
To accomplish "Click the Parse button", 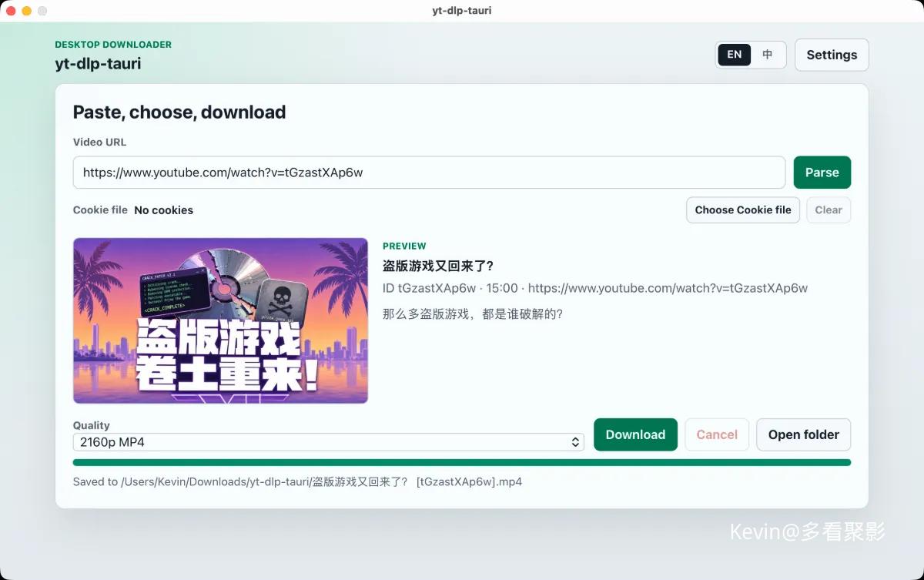I will click(822, 173).
